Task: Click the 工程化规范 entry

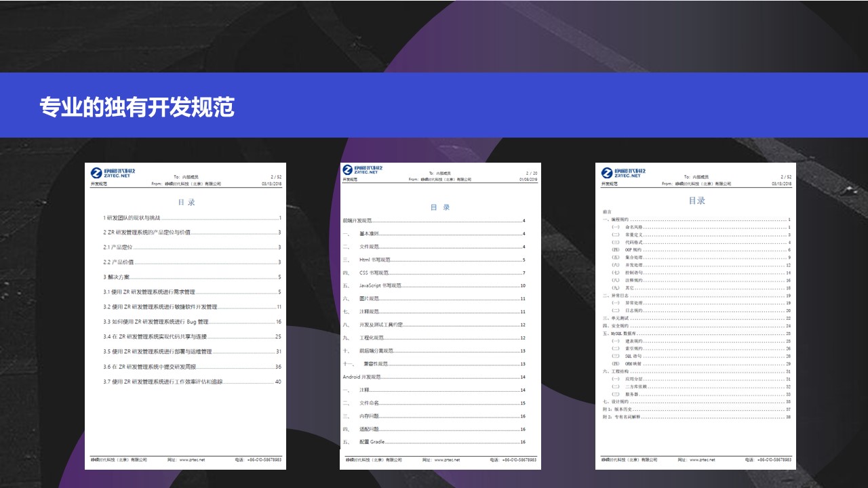Action: (434, 338)
